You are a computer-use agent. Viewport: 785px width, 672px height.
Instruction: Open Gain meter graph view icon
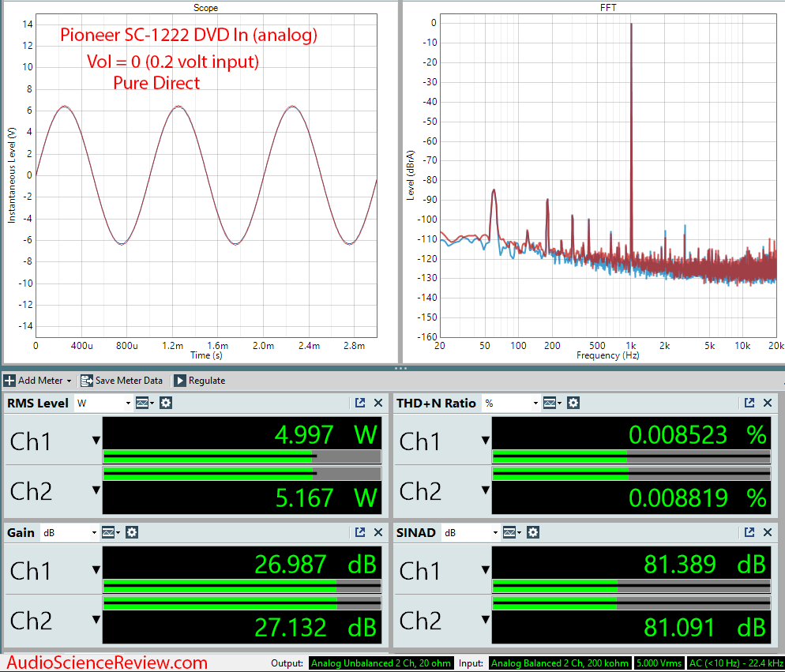pyautogui.click(x=109, y=533)
